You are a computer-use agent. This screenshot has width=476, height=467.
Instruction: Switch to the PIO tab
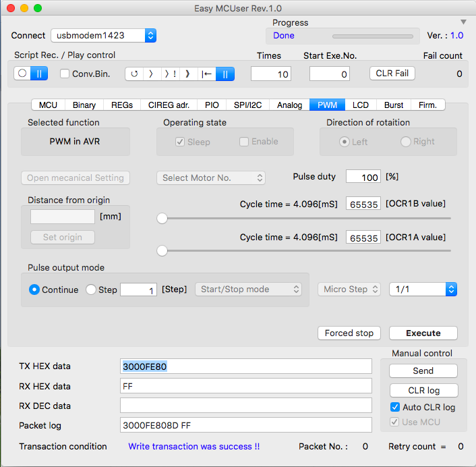click(x=212, y=105)
